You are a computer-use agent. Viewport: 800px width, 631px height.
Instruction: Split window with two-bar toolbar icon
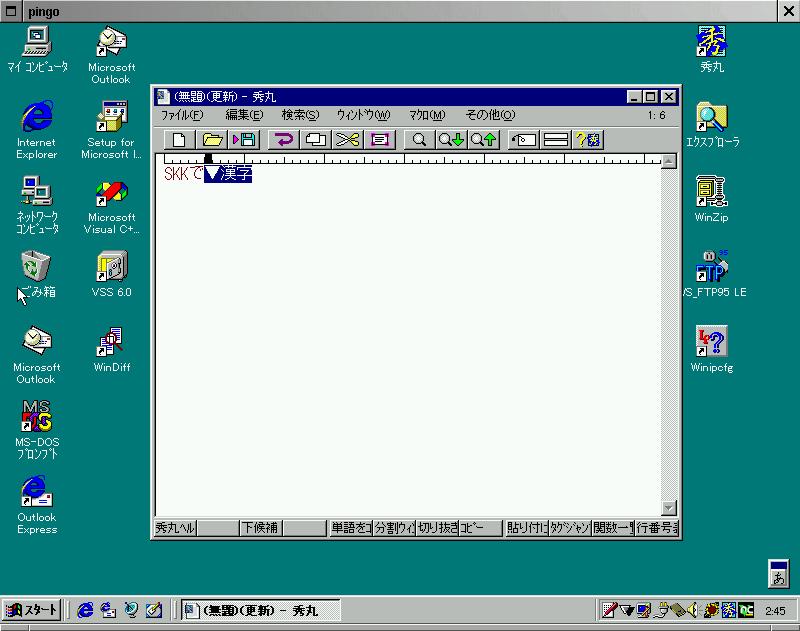tap(556, 139)
